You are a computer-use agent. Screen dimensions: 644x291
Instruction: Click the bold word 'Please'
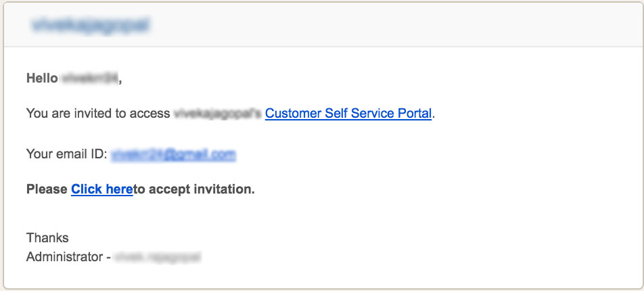click(47, 189)
